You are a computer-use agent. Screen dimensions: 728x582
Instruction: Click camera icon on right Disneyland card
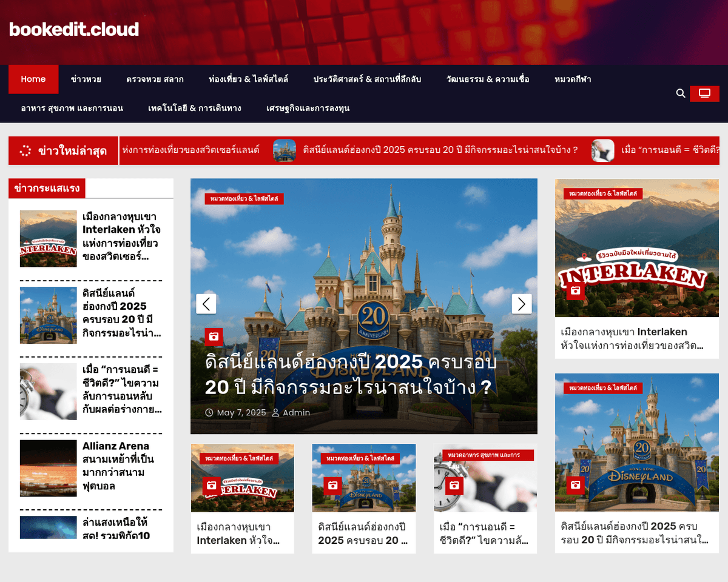click(x=576, y=484)
